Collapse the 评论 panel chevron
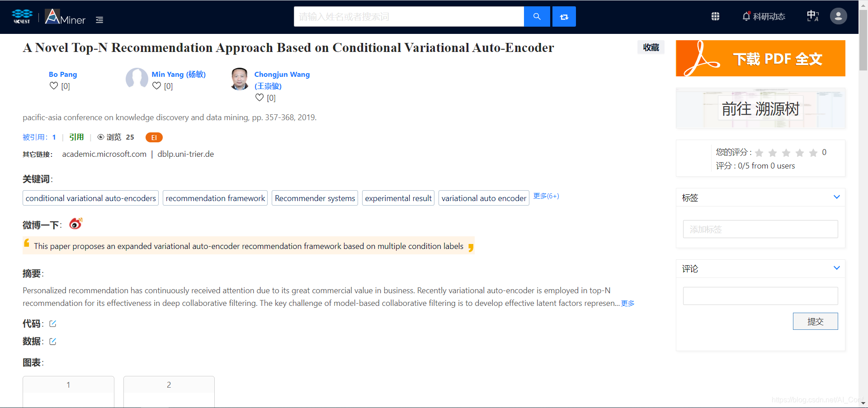 pos(836,268)
